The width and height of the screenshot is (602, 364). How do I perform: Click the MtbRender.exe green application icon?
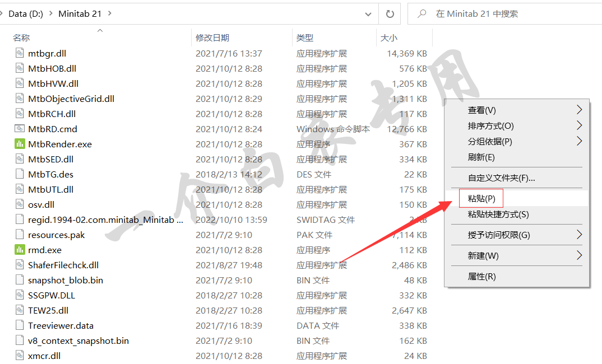[20, 144]
